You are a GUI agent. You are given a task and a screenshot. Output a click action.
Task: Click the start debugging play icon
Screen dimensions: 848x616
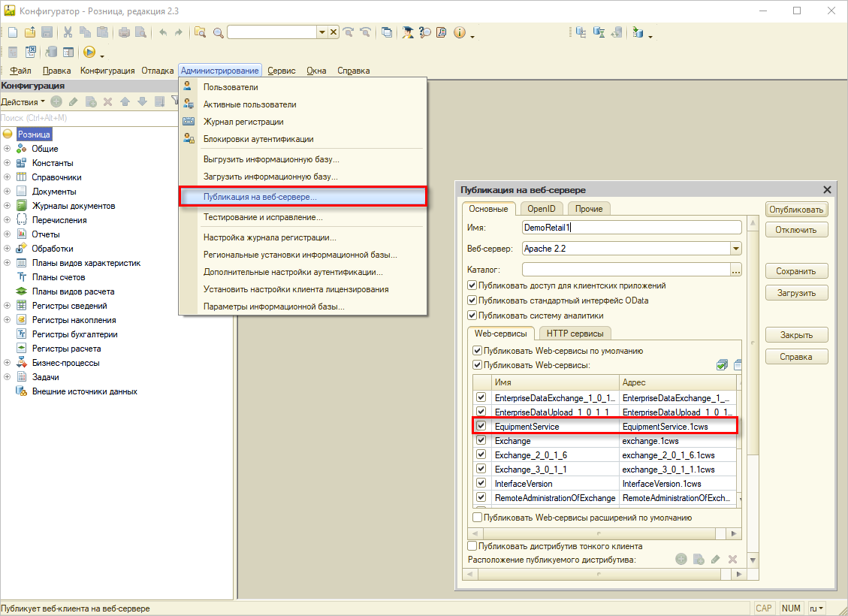click(89, 52)
